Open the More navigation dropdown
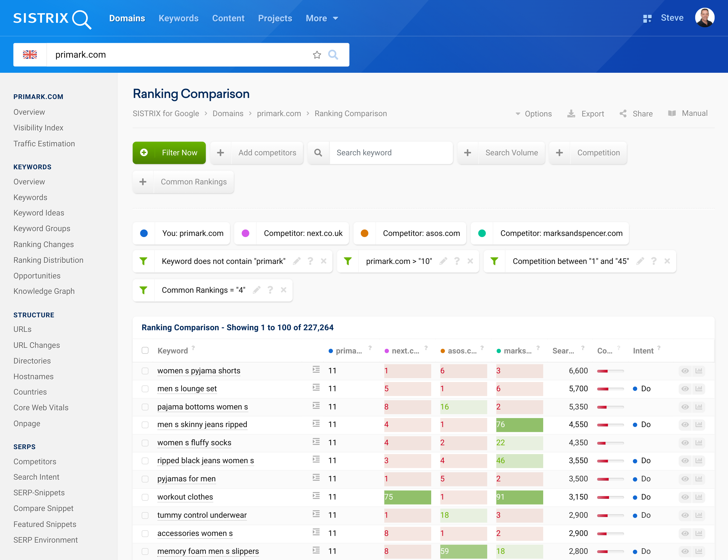This screenshot has width=728, height=560. coord(321,18)
